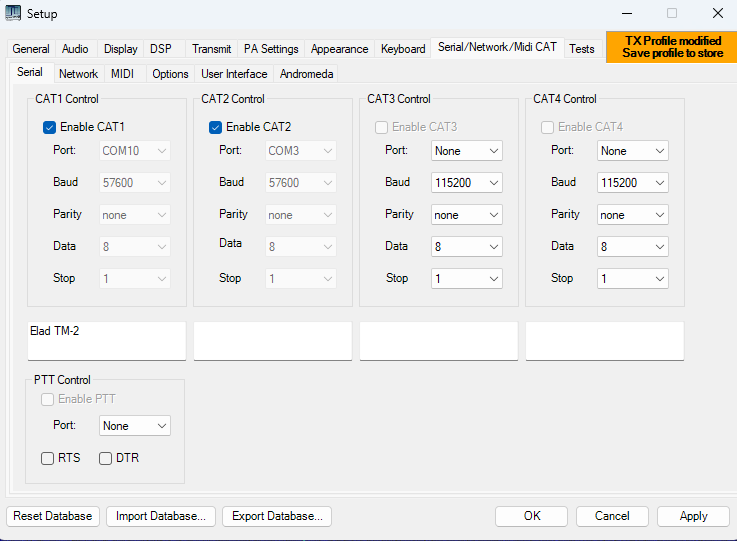Viewport: 737px width, 541px height.
Task: Enable the RTS checkbox in PTT Control
Action: click(x=48, y=458)
